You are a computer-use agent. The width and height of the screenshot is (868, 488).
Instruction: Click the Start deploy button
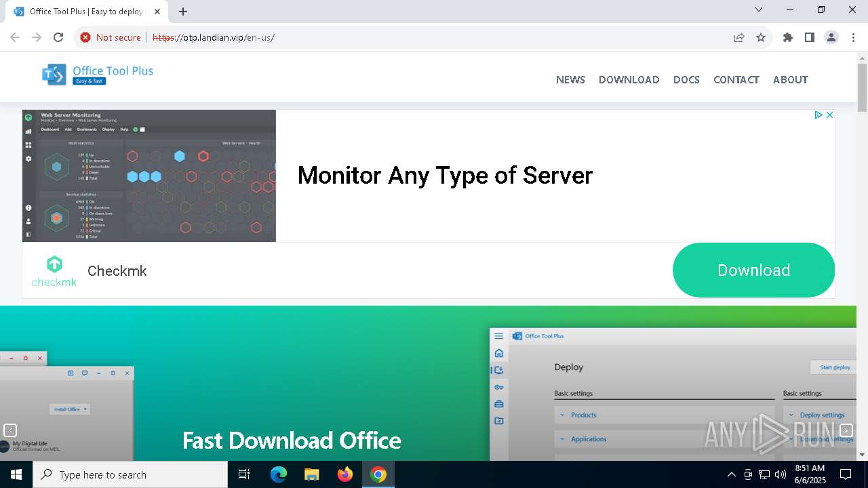pyautogui.click(x=834, y=367)
